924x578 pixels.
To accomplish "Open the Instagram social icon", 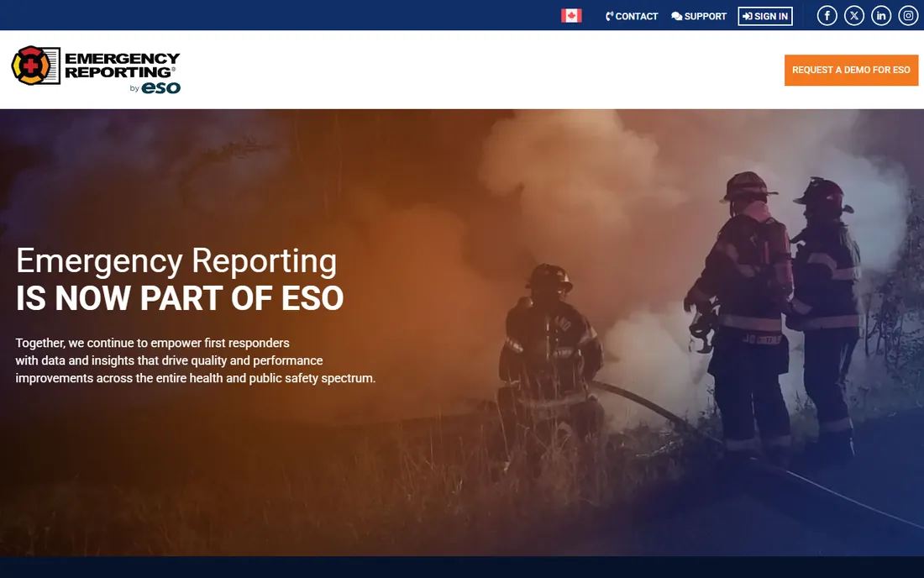I will 908,16.
